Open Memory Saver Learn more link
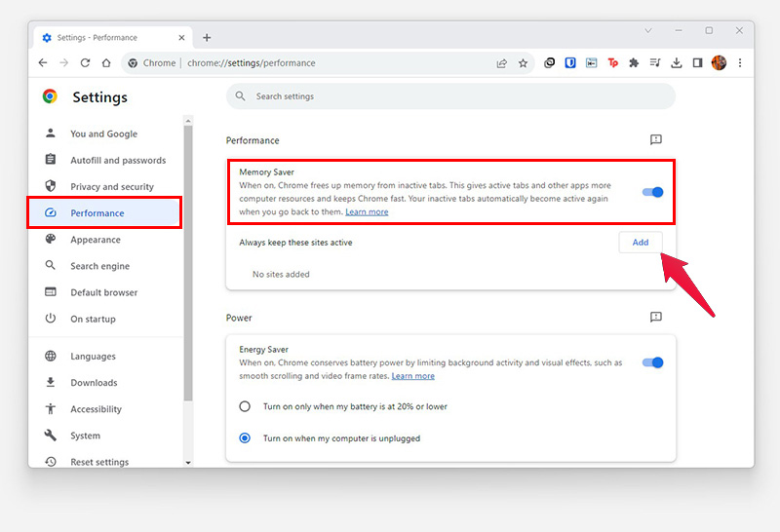 pos(367,211)
